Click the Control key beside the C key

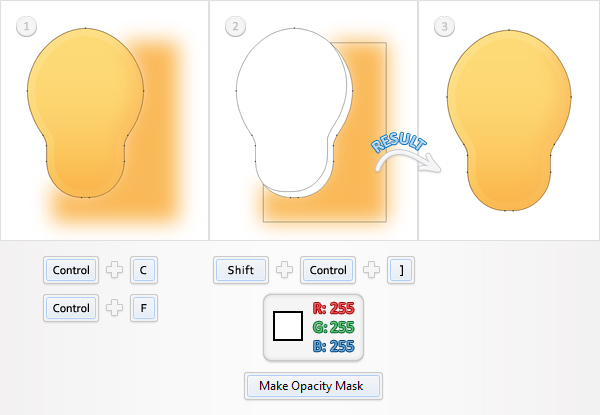(71, 270)
